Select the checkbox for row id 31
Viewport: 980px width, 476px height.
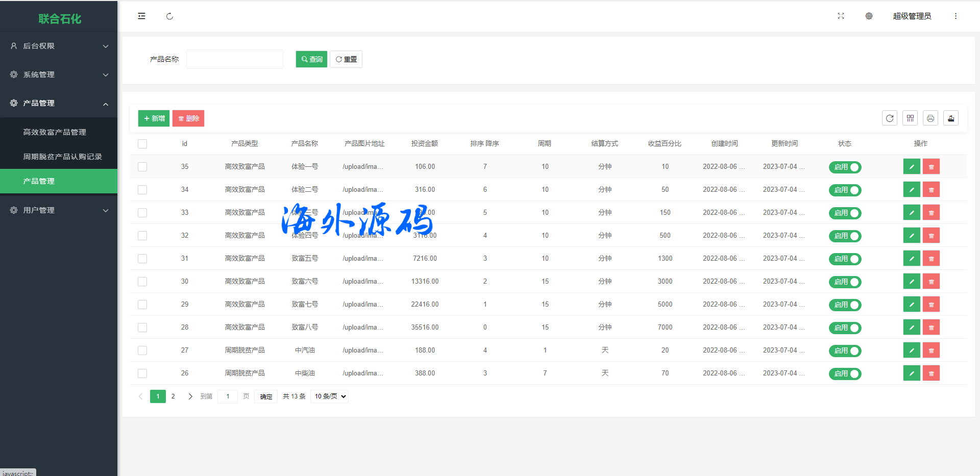[x=142, y=259]
